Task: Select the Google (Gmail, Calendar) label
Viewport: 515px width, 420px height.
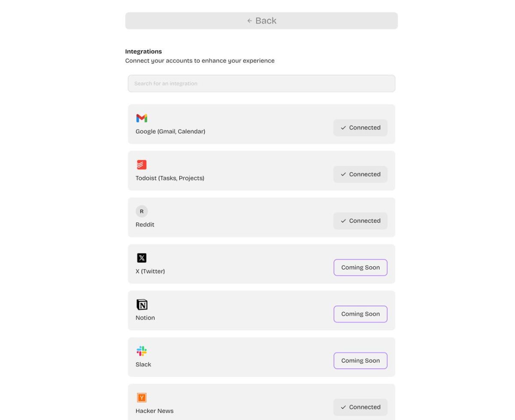Action: pos(170,131)
